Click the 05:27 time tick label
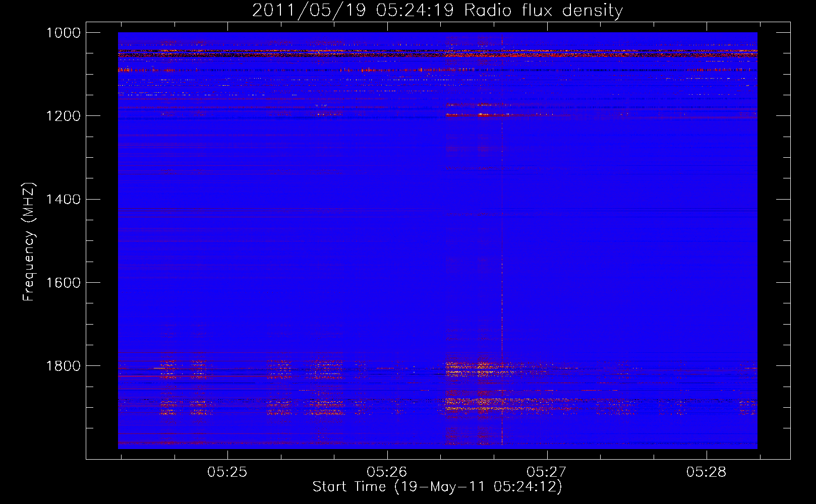Viewport: 816px width, 504px height. (x=547, y=472)
